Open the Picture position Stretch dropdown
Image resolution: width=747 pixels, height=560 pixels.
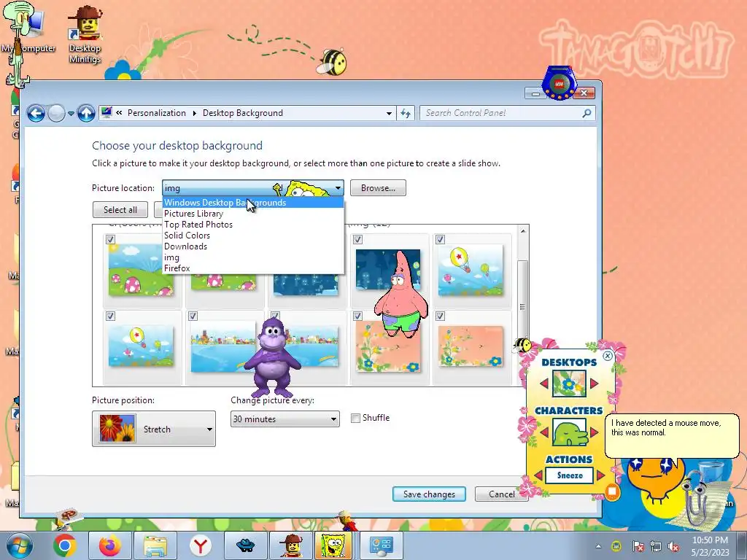point(154,429)
